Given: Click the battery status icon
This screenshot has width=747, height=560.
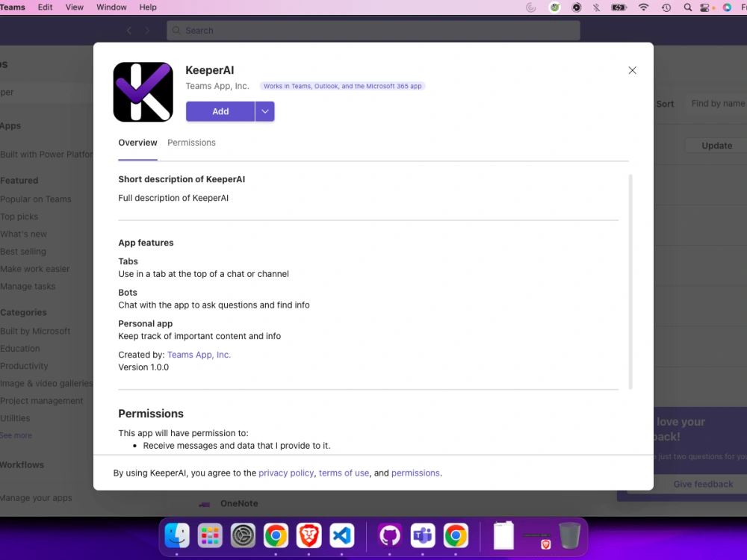Looking at the screenshot, I should click(x=619, y=7).
